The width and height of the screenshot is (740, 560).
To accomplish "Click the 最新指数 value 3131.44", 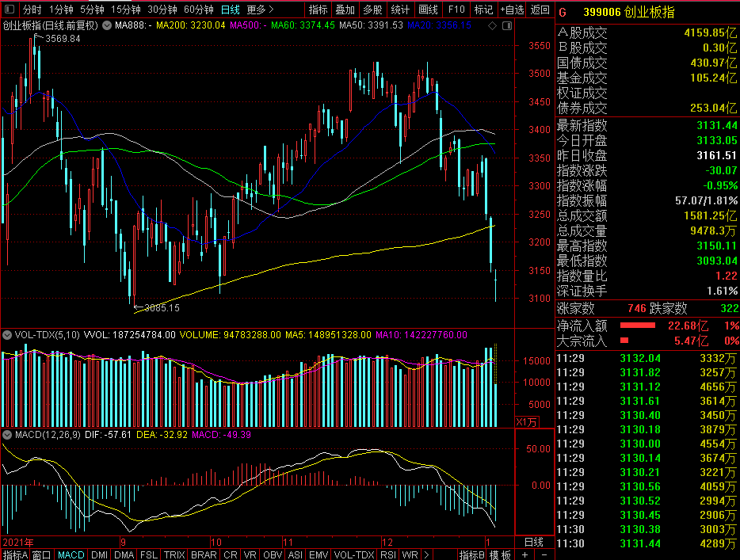I will pos(717,125).
